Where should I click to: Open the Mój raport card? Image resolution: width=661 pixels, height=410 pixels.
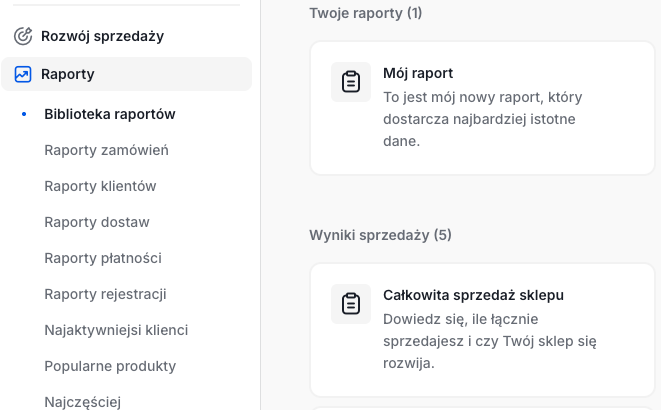click(x=482, y=108)
